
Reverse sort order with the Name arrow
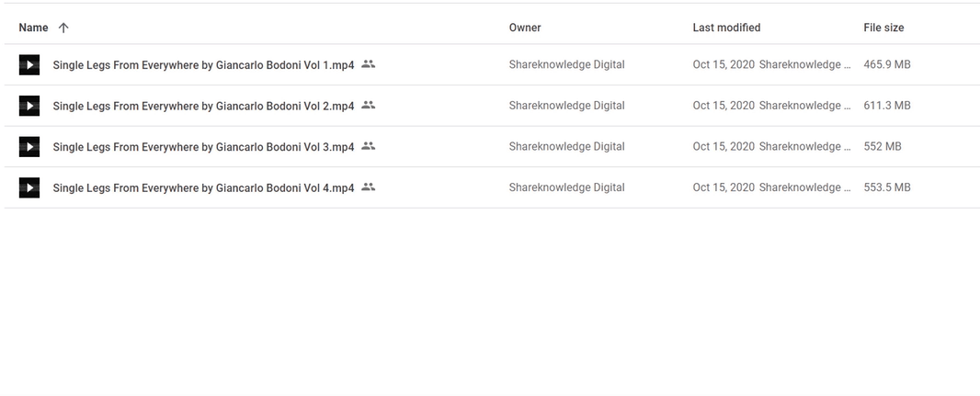tap(63, 28)
